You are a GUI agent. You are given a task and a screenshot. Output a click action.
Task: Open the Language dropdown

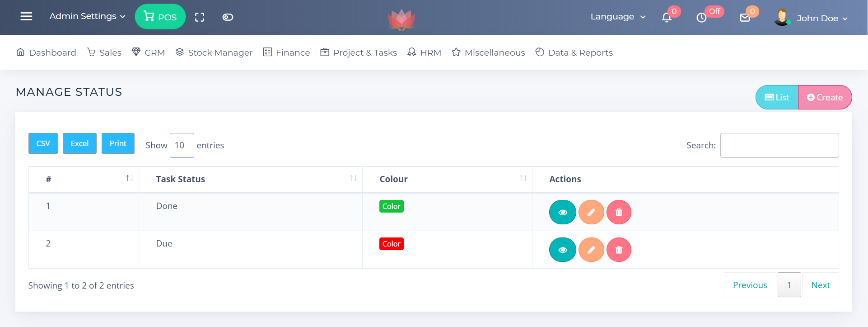click(x=617, y=17)
